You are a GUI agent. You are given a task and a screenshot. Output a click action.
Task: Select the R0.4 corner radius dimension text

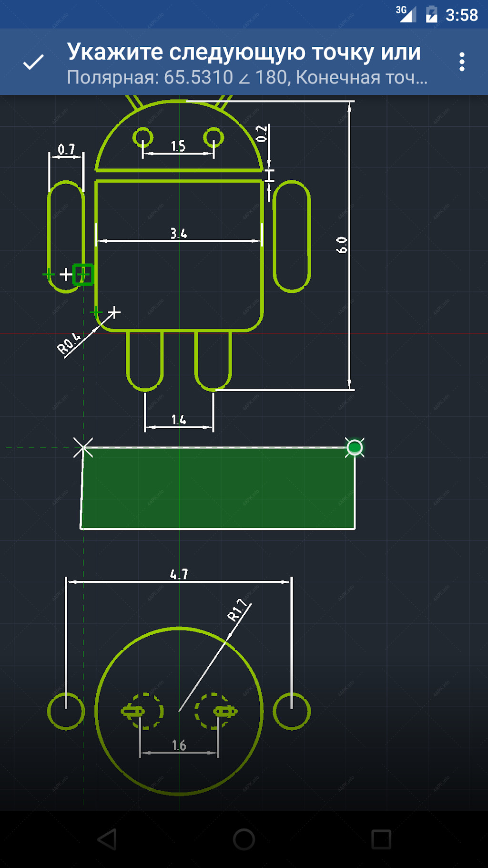69,343
